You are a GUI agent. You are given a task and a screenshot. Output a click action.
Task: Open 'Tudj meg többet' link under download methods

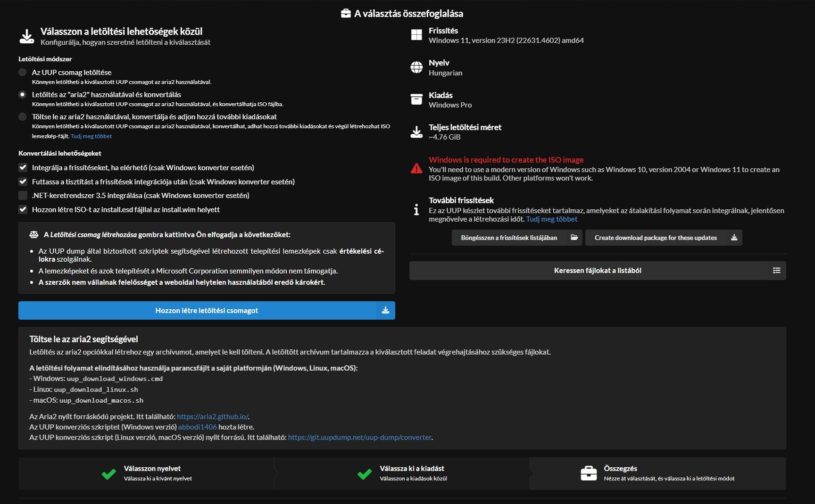click(x=91, y=136)
